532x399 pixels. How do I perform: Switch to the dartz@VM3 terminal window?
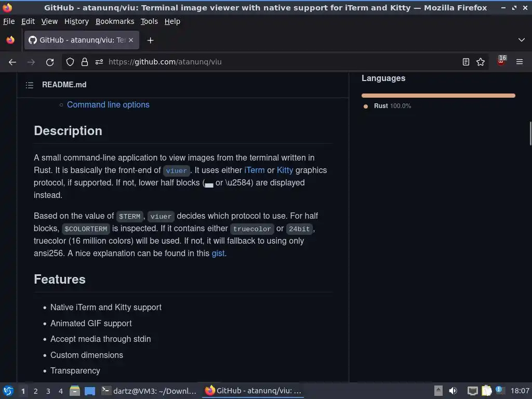149,391
